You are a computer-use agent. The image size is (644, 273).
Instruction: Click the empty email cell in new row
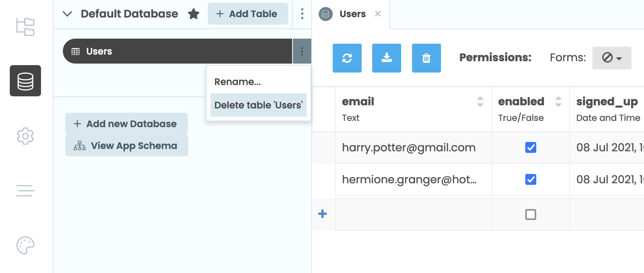[413, 214]
